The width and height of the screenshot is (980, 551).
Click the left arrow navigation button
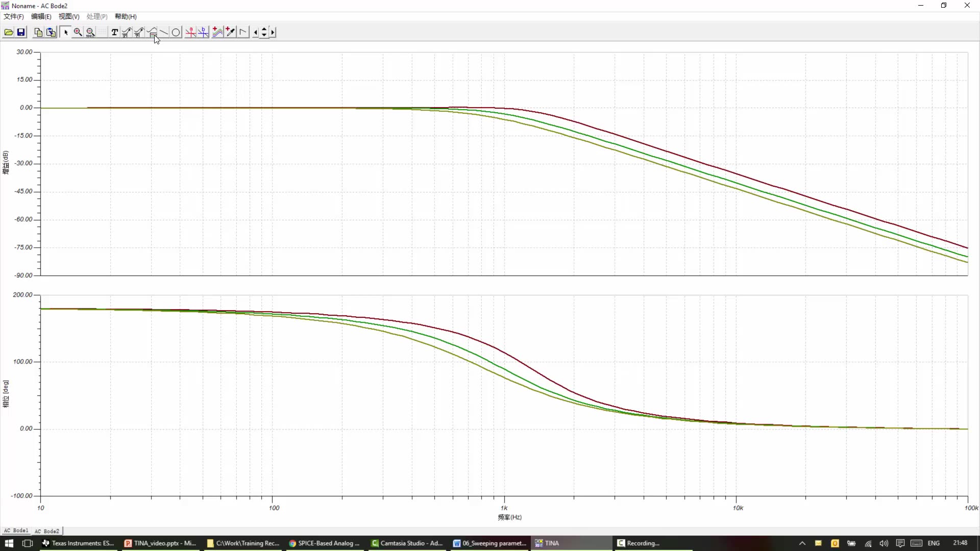tap(256, 32)
